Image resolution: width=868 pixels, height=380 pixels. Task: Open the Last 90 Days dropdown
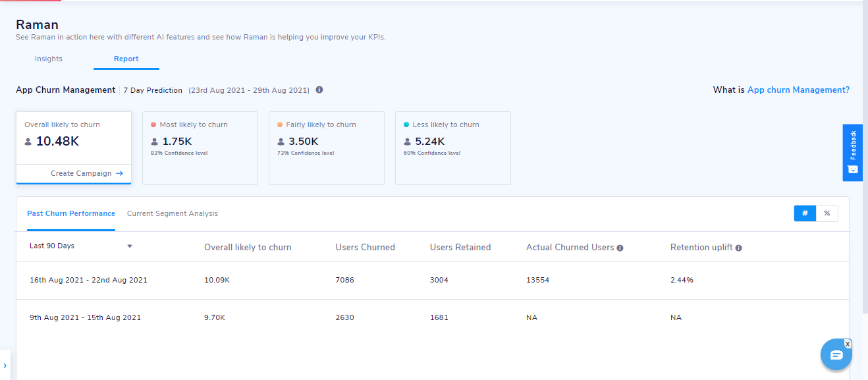(x=81, y=246)
